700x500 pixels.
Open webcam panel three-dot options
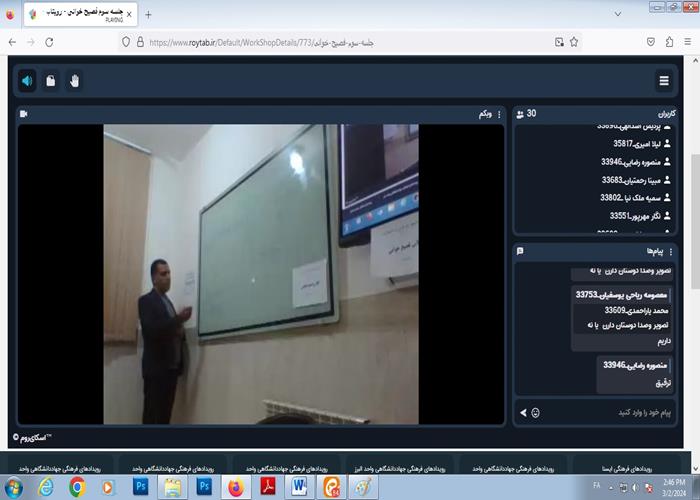click(499, 114)
